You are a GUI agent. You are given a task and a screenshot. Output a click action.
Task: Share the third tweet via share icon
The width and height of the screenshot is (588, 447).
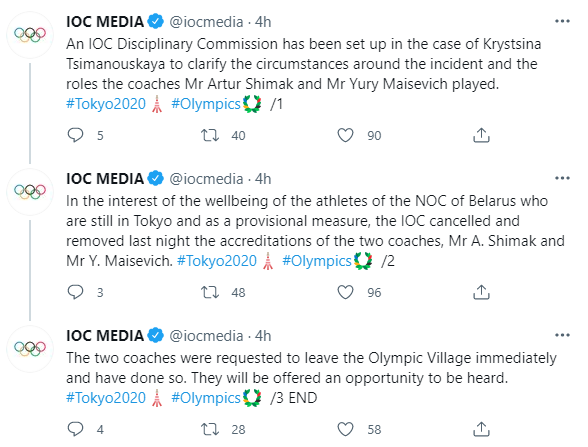pos(482,429)
